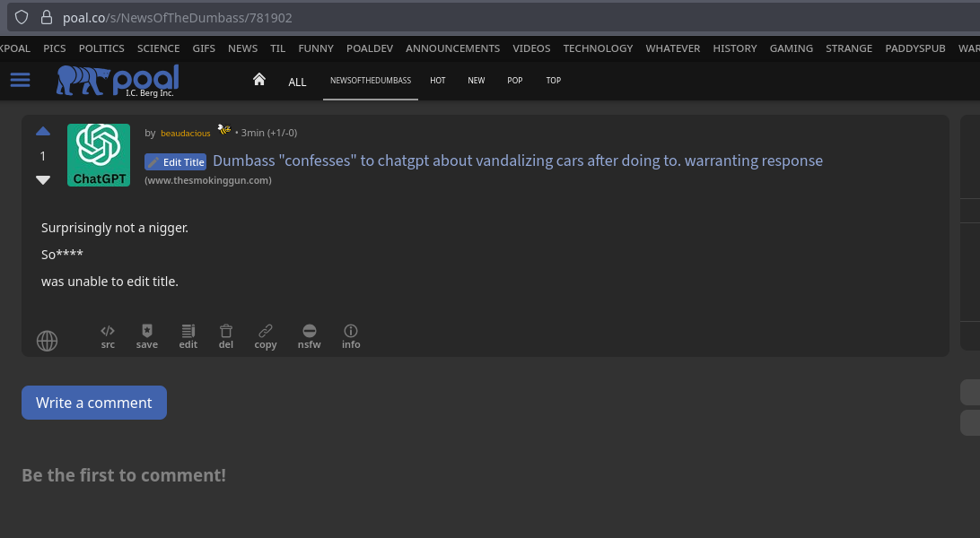This screenshot has width=980, height=538.
Task: Delete post using trash icon
Action: pos(226,336)
